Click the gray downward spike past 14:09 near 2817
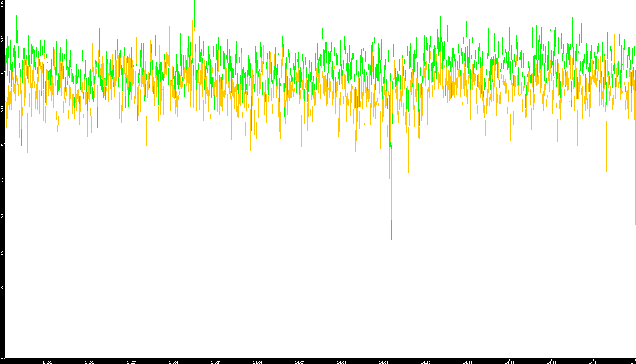636x364 pixels. click(408, 172)
